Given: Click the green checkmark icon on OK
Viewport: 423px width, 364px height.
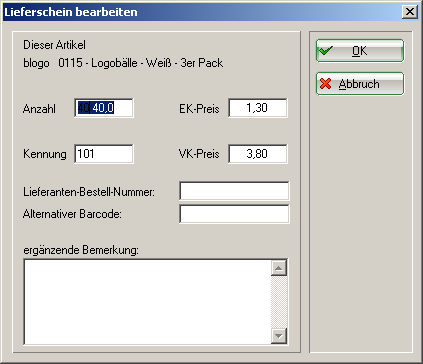Looking at the screenshot, I should [x=325, y=51].
